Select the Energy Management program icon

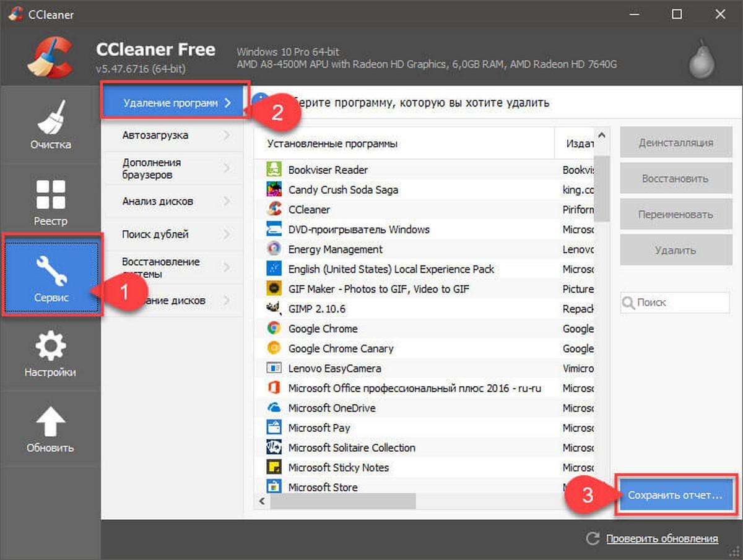(274, 249)
